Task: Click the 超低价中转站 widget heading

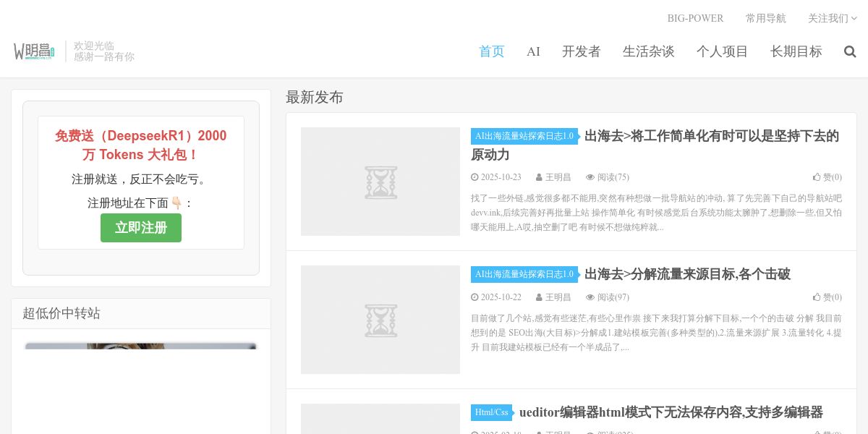Action: [x=61, y=313]
